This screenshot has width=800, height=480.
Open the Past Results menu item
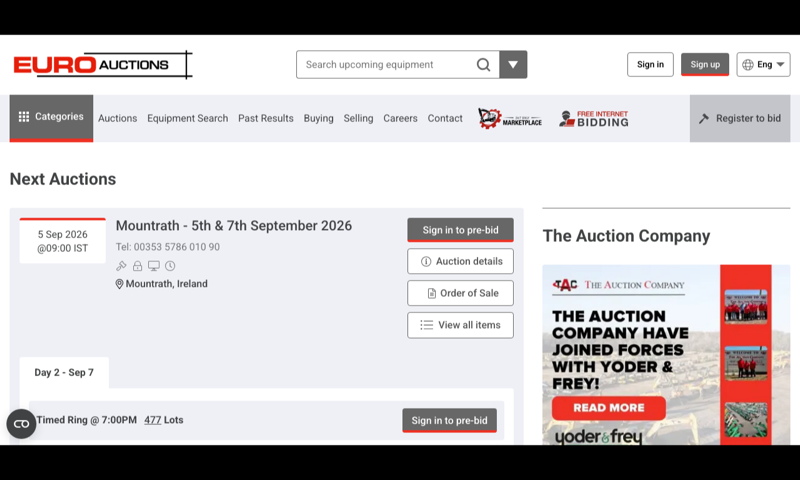pos(266,118)
